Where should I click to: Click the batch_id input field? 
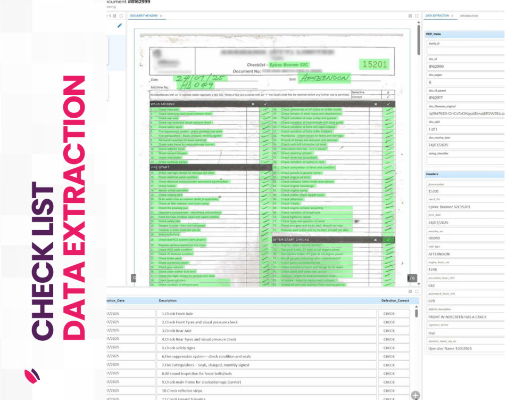coord(465,51)
